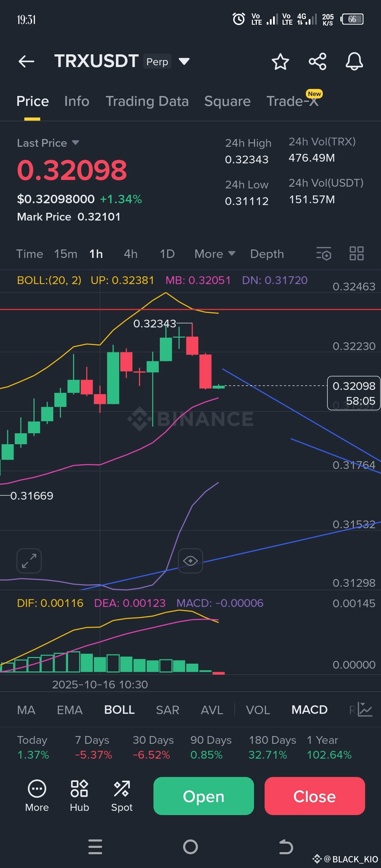Tap the 7 Days -5.37% performance

(93, 747)
